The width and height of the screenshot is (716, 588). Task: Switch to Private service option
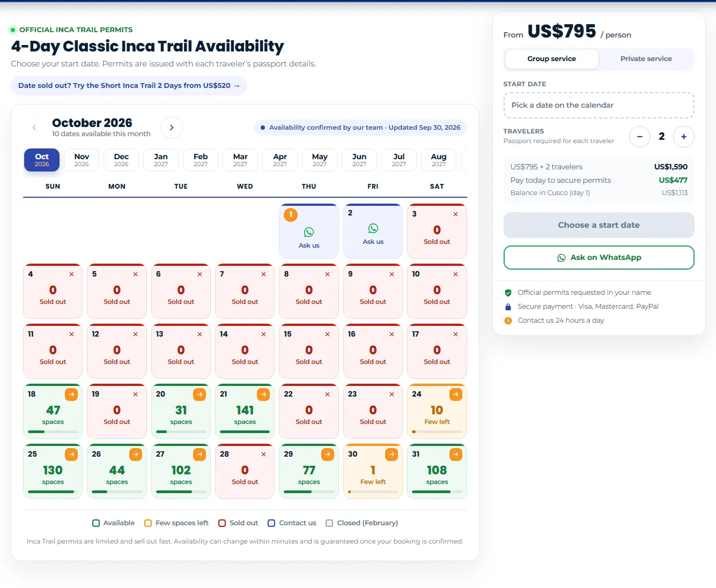pos(646,59)
